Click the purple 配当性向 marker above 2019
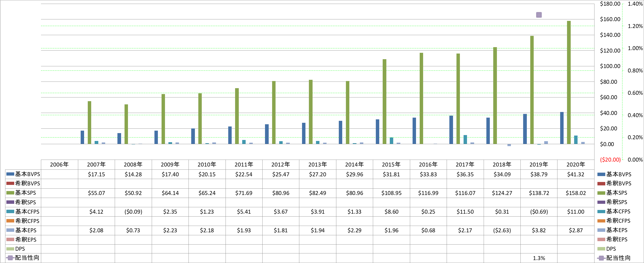The height and width of the screenshot is (263, 644). (x=539, y=15)
